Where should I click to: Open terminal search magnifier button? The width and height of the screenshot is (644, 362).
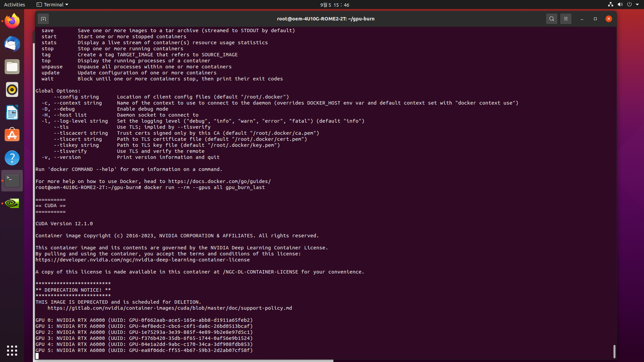click(551, 19)
